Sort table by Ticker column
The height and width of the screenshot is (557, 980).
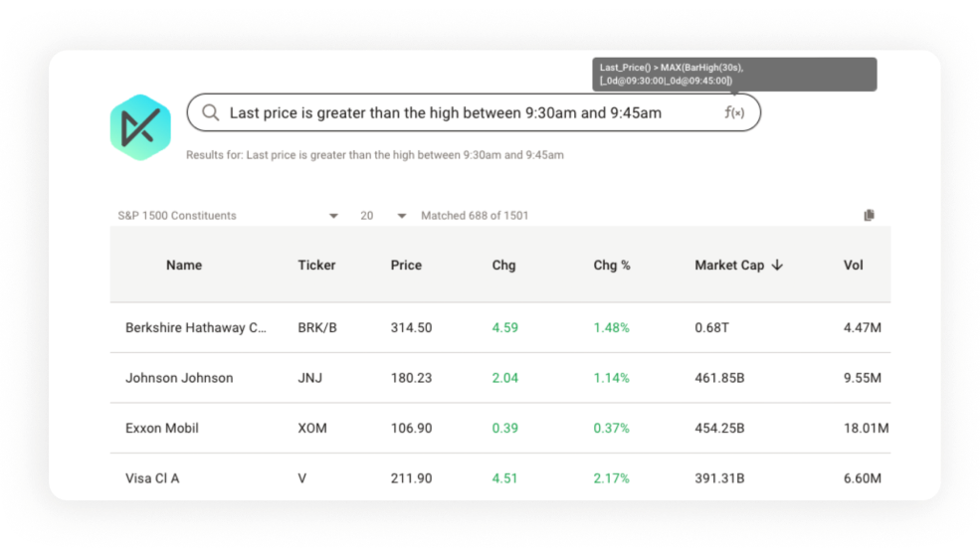coord(316,266)
